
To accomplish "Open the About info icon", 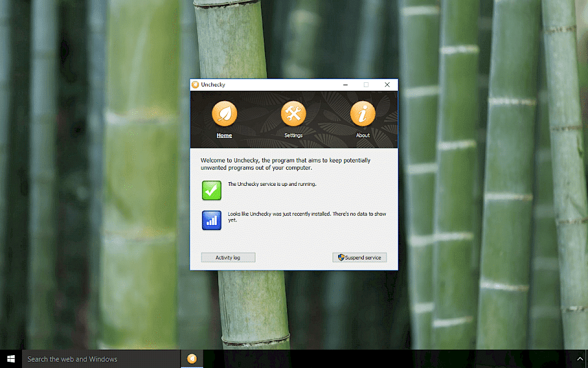I will [x=363, y=113].
